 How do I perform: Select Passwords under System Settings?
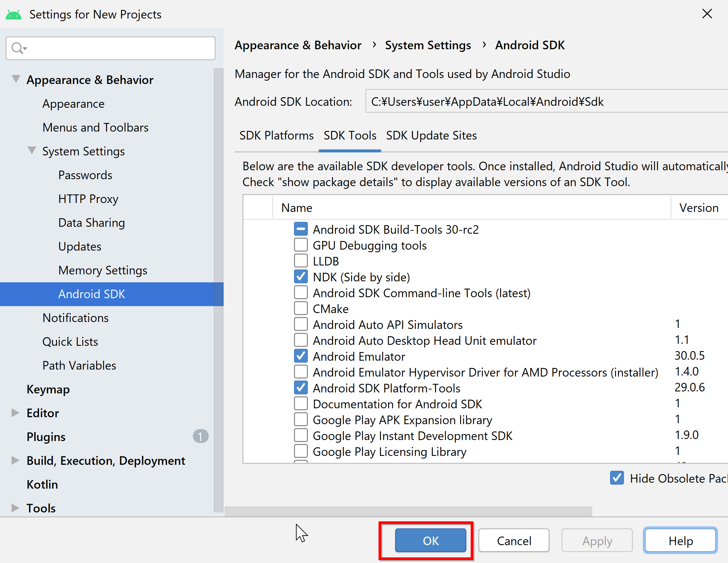tap(85, 175)
